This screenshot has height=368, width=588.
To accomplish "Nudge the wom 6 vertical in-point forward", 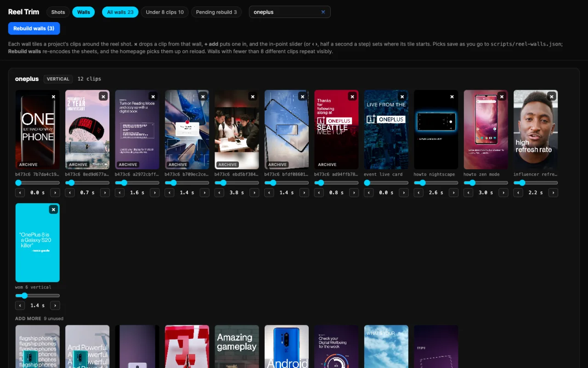I will pos(55,305).
